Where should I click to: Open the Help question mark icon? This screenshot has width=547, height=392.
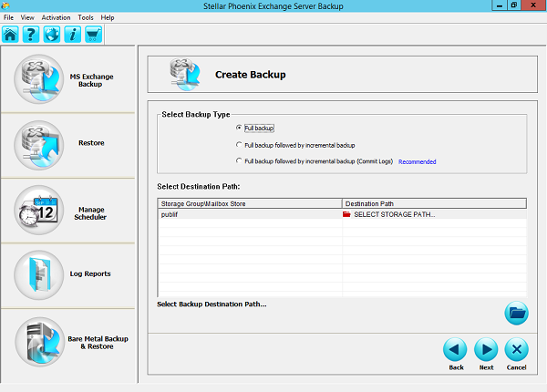coord(31,34)
